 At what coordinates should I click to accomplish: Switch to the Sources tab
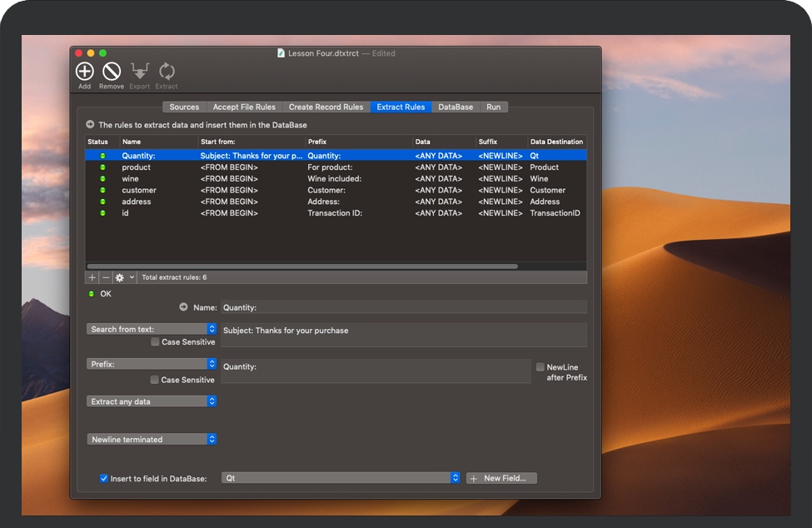[x=184, y=107]
